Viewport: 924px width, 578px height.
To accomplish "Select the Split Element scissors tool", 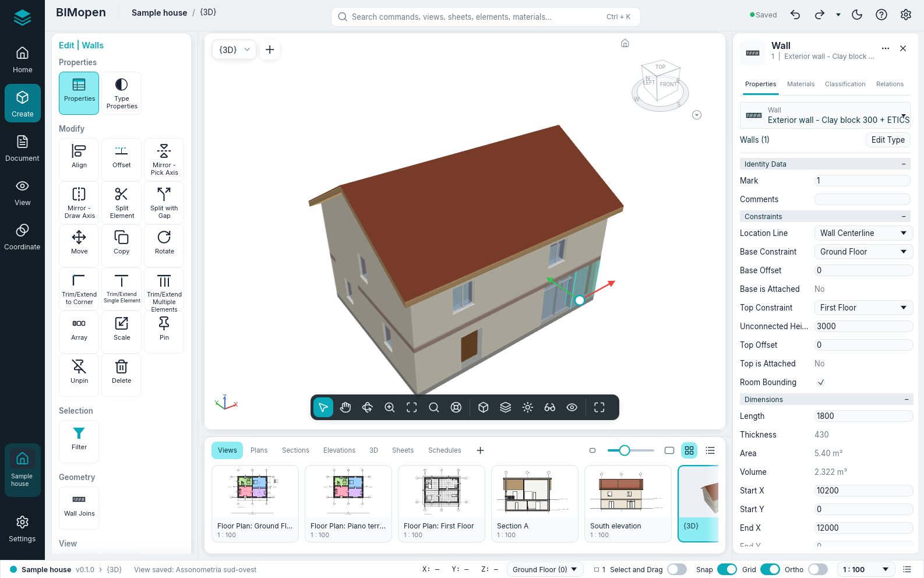I will coord(122,202).
